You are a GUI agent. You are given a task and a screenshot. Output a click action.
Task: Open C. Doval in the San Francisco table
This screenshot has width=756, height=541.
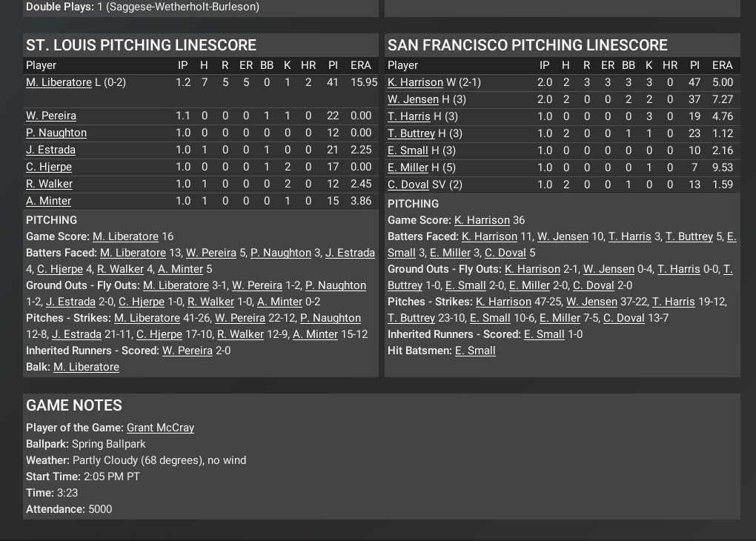tap(408, 185)
